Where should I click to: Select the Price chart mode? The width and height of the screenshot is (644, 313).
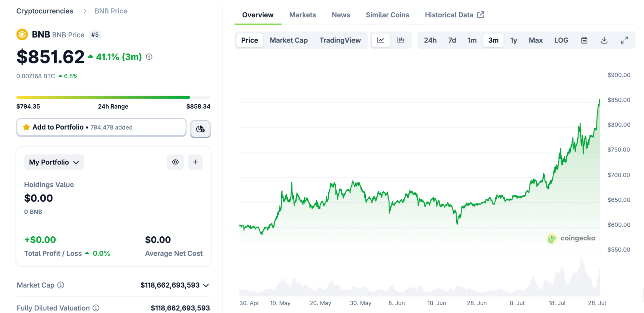point(250,40)
